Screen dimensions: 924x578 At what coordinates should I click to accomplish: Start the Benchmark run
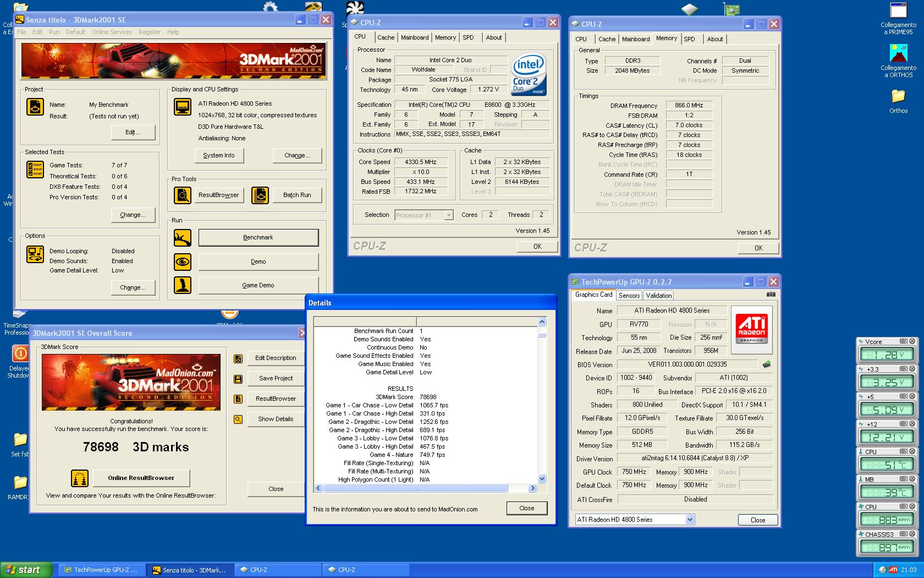258,237
